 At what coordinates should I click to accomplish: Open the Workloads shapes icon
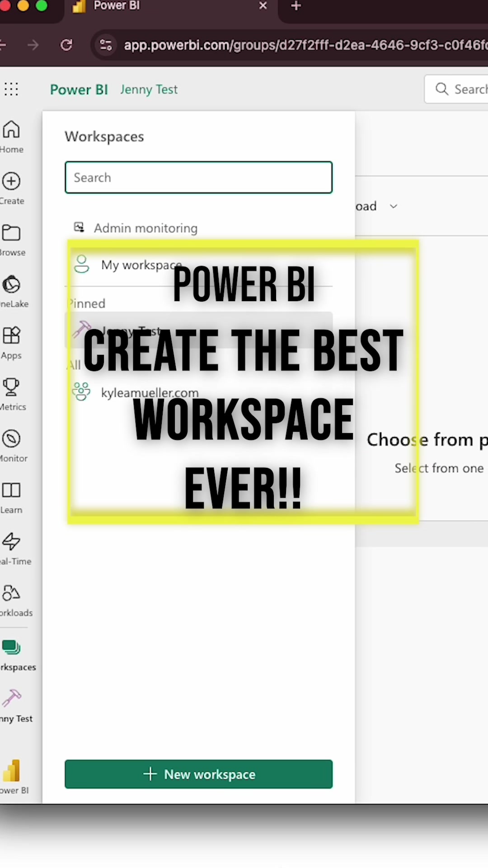[x=11, y=593]
